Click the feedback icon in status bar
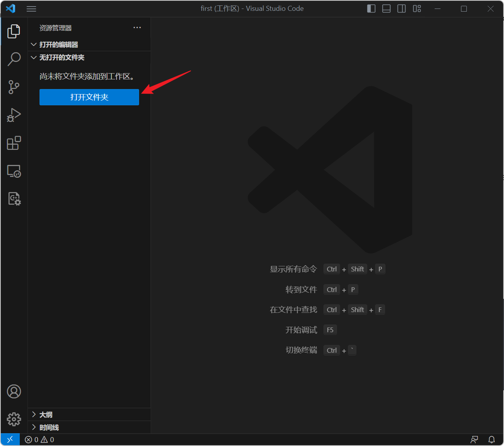Image resolution: width=504 pixels, height=446 pixels. 474,439
